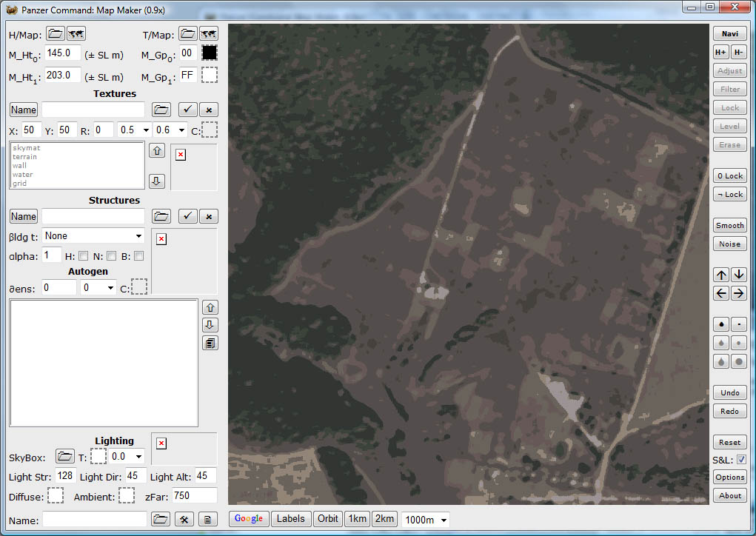Toggle B checkbox for structure
756x536 pixels.
point(139,256)
